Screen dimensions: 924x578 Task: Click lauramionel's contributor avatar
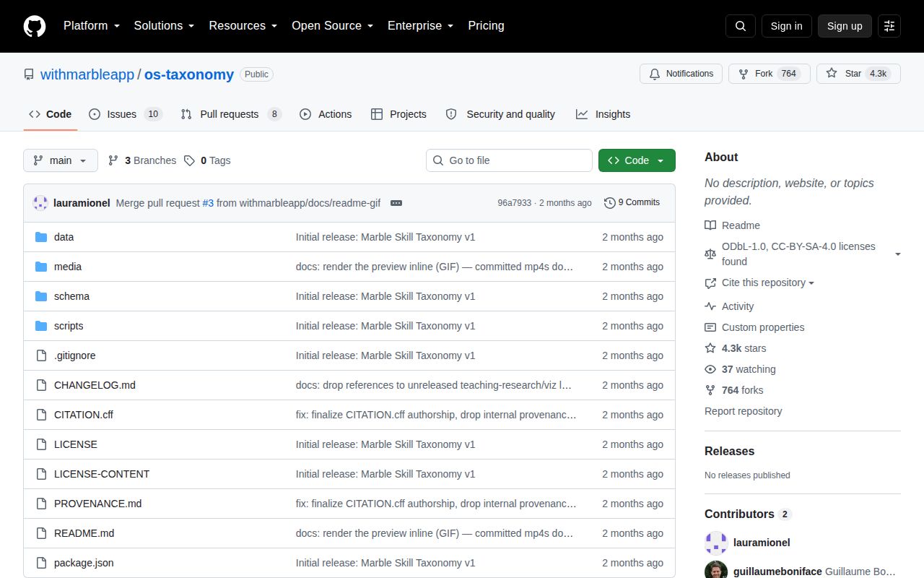pos(716,543)
